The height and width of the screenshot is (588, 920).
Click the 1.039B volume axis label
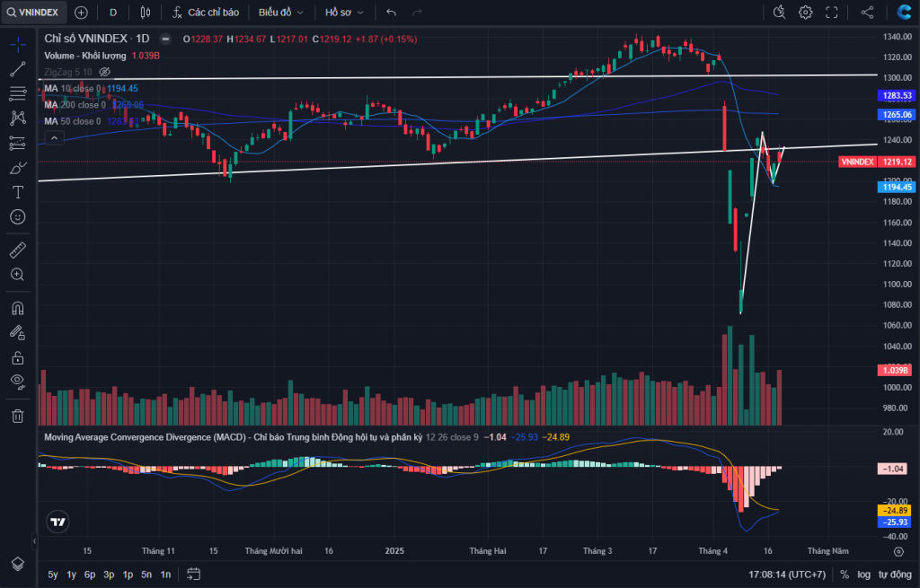coord(895,370)
